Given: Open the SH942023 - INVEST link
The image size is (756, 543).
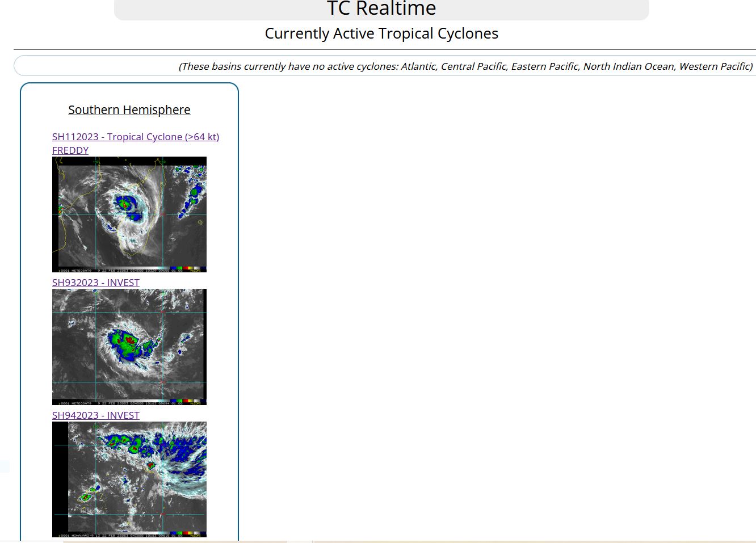Looking at the screenshot, I should point(96,415).
